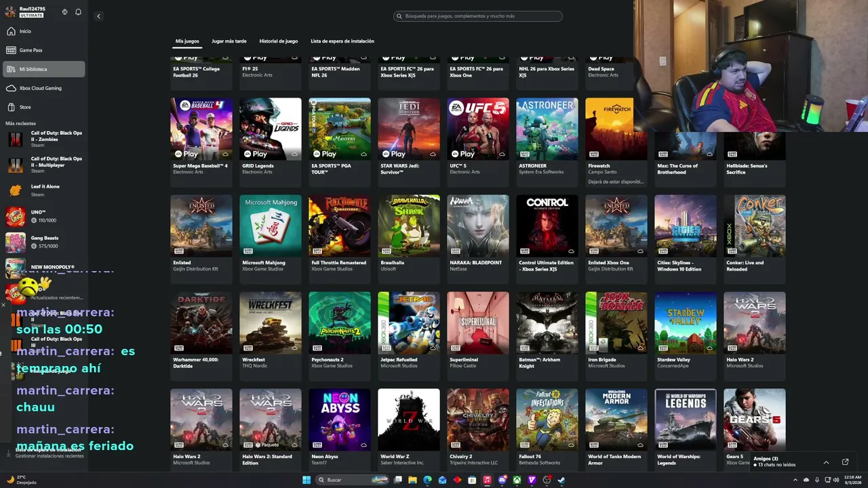This screenshot has height=488, width=868.
Task: Open Gang Beasts from recent games
Action: (45, 242)
